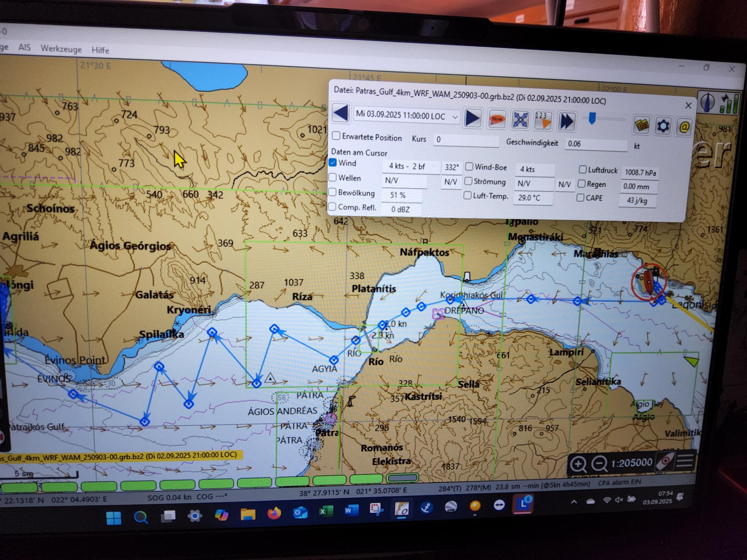Step to the previous GRIB forecast time
Image resolution: width=747 pixels, height=560 pixels.
[341, 113]
